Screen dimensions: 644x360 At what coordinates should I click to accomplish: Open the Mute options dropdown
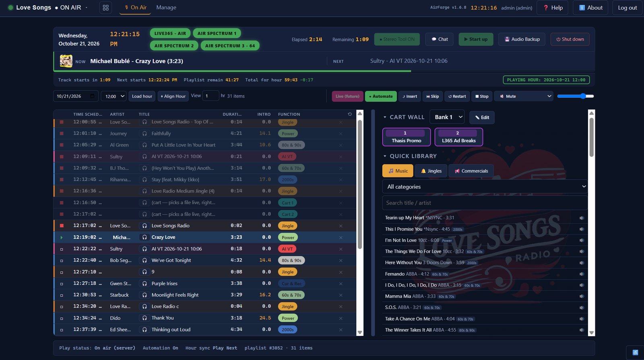[524, 96]
